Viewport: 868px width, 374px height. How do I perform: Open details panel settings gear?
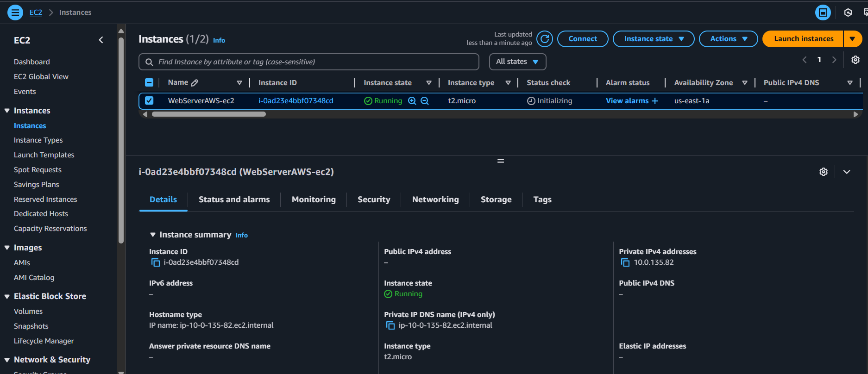824,172
